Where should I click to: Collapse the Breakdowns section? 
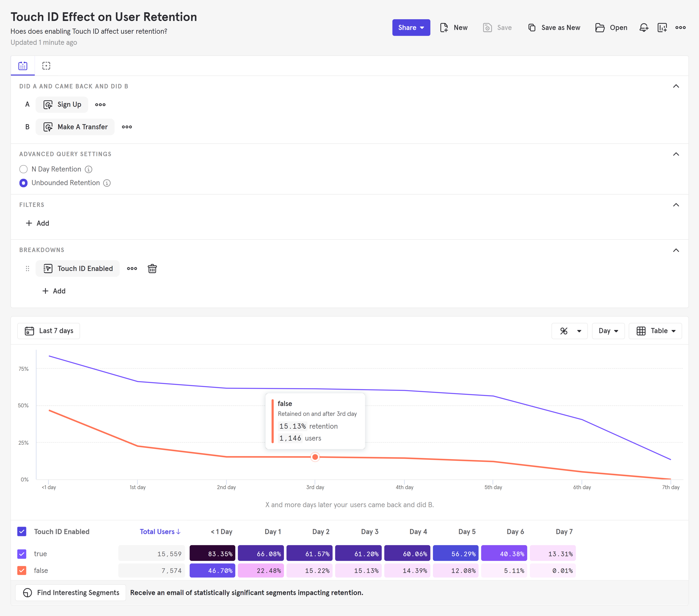676,250
